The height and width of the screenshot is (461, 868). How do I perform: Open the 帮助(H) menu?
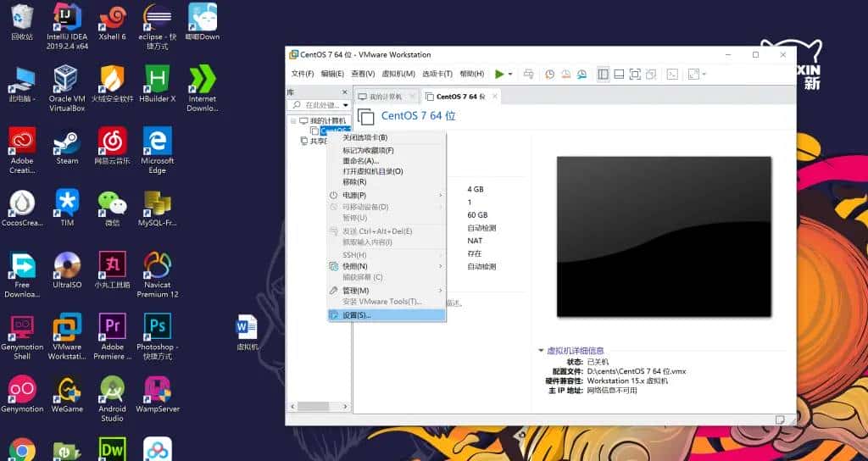coord(471,74)
